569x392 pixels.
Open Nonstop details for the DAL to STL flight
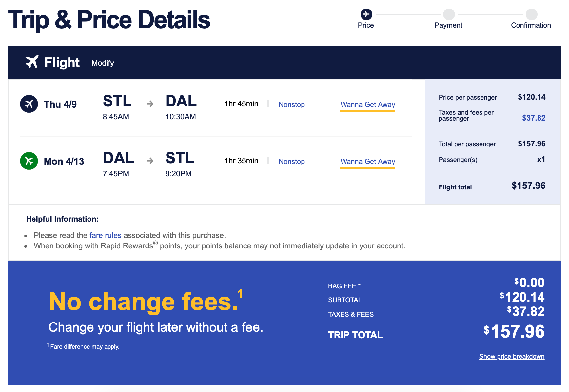tap(291, 161)
